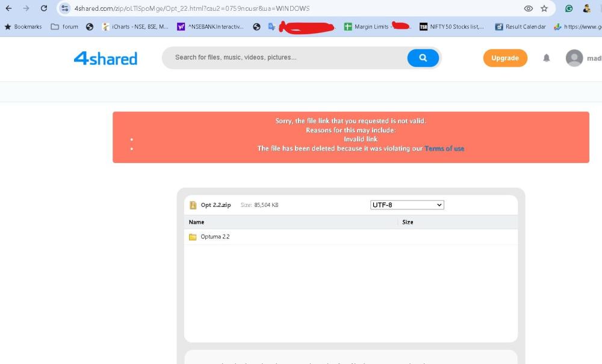Viewport: 602px width, 364px height.
Task: Open the forum bookmarks folder
Action: [64, 26]
